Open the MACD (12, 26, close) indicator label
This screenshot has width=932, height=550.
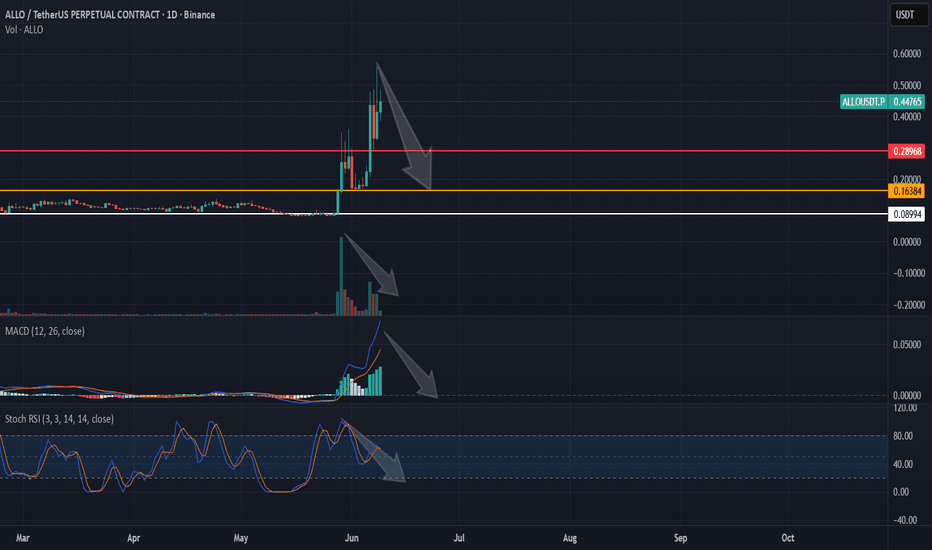point(45,331)
